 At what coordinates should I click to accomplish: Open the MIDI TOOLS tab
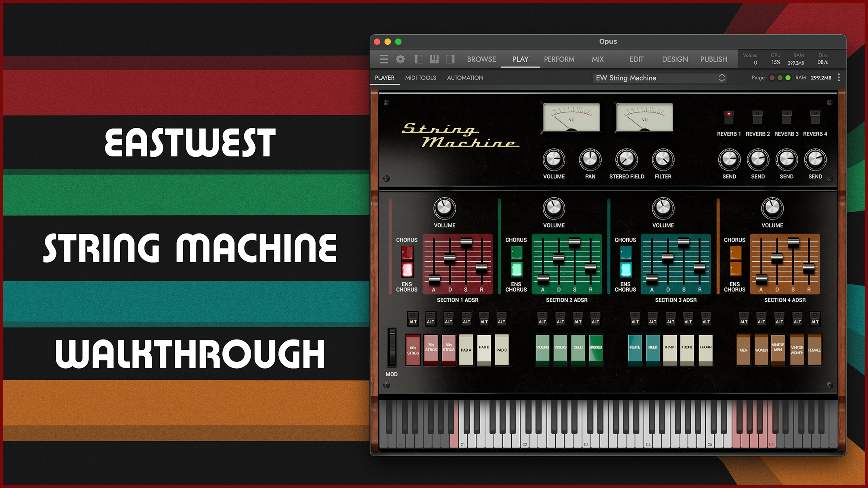[x=420, y=78]
